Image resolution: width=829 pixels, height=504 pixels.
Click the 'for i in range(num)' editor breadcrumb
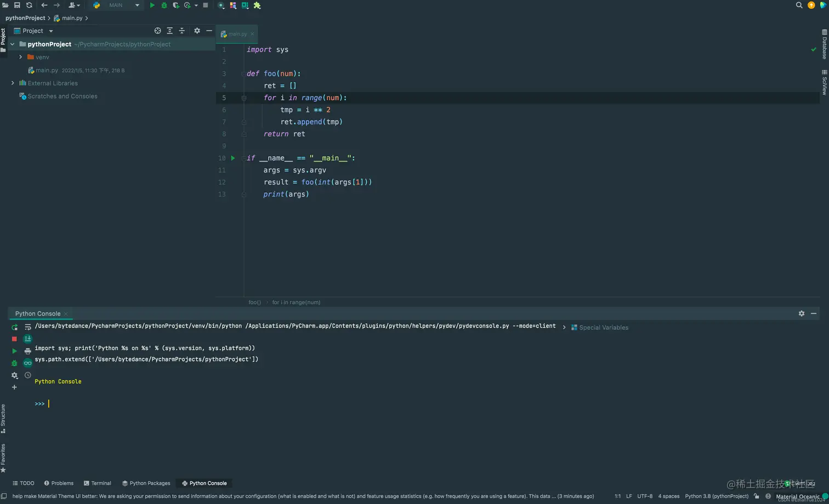pos(296,302)
